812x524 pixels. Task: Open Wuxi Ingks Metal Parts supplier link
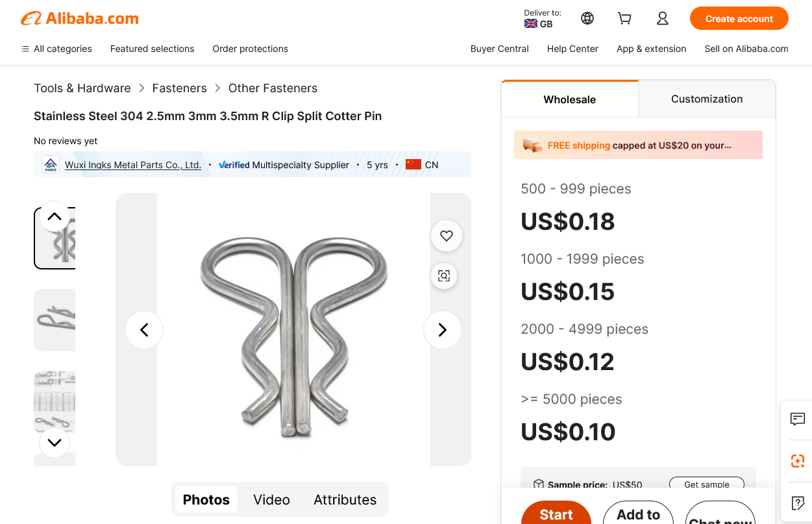point(133,165)
